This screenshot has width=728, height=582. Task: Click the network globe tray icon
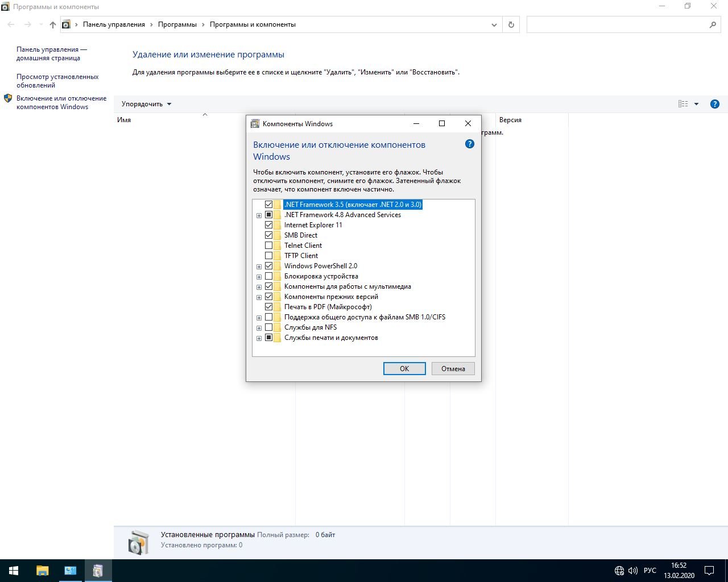[619, 571]
